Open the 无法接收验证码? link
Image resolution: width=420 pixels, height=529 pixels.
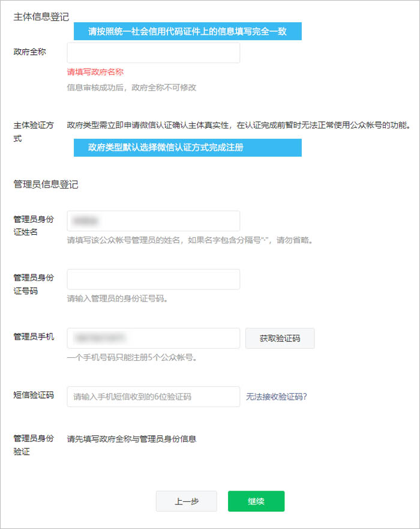click(277, 396)
